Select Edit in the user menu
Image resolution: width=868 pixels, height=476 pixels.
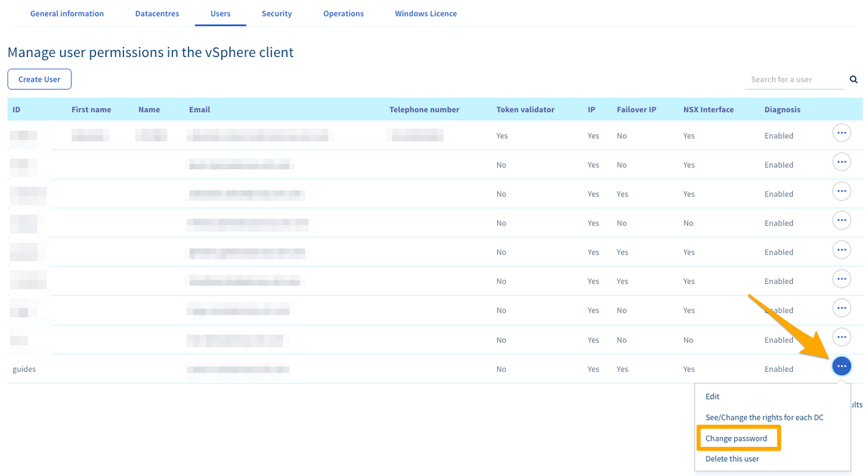point(712,397)
